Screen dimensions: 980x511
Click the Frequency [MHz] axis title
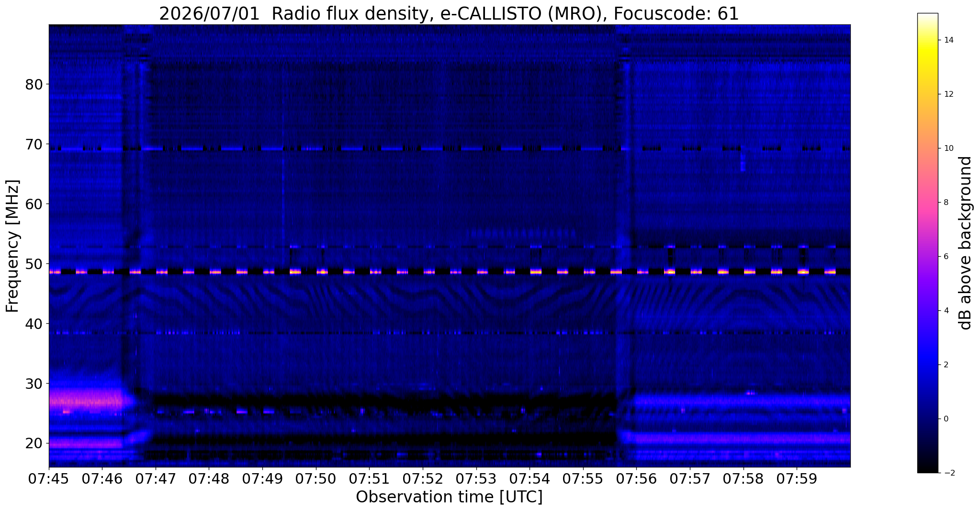tap(13, 246)
